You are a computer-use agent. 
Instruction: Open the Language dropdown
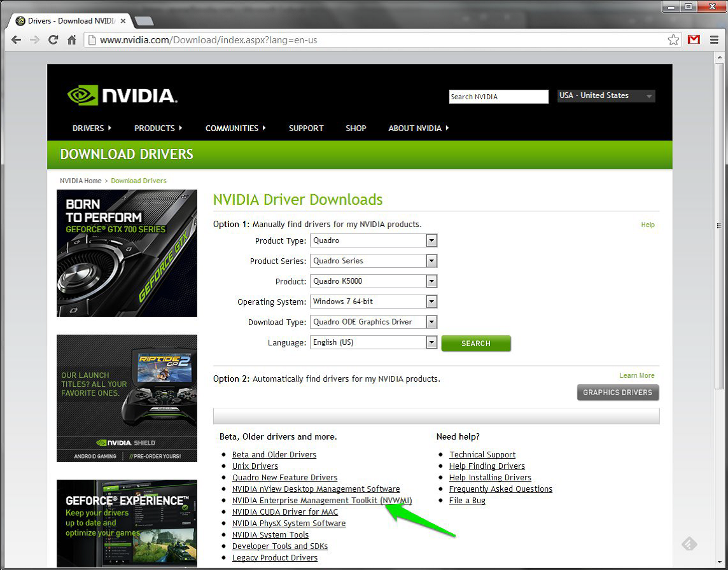tap(374, 342)
